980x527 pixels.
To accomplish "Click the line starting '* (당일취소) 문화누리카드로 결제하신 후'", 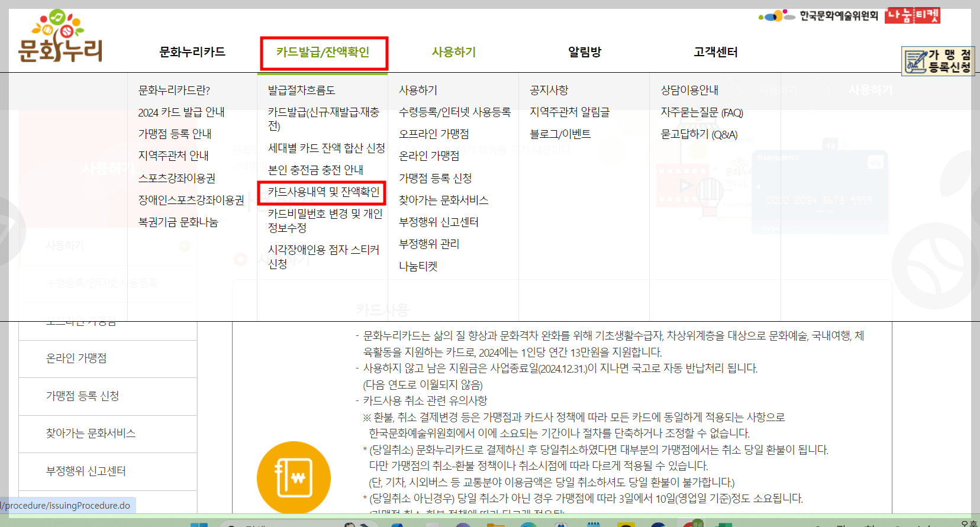I will (x=595, y=450).
